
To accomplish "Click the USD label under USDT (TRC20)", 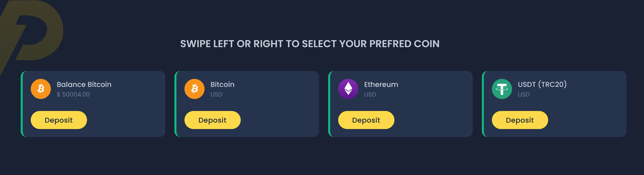I will (x=524, y=94).
